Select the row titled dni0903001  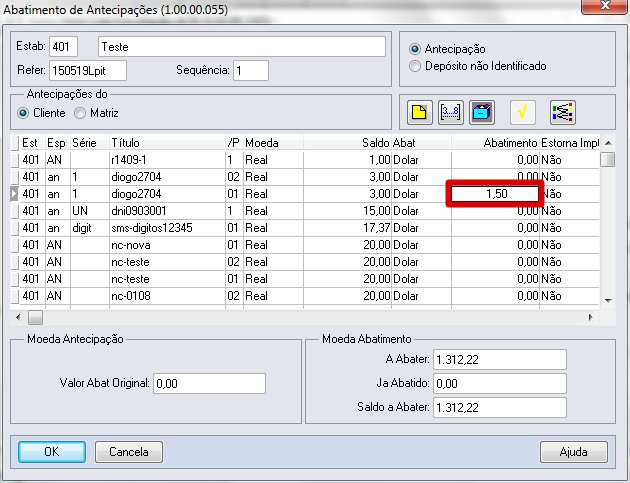point(305,211)
